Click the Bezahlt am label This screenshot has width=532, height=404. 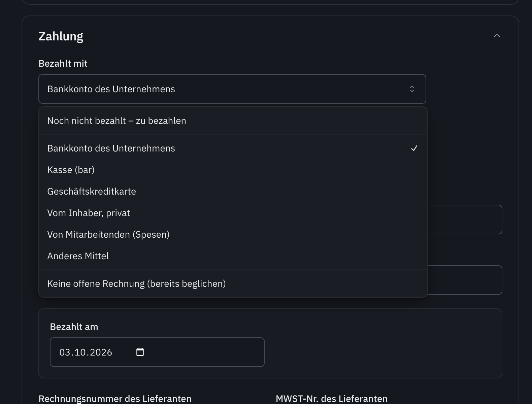tap(74, 327)
